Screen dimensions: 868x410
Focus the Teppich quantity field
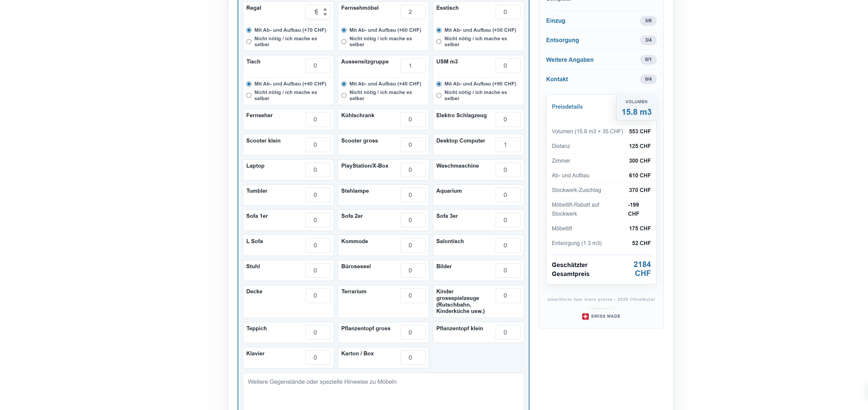pyautogui.click(x=318, y=333)
